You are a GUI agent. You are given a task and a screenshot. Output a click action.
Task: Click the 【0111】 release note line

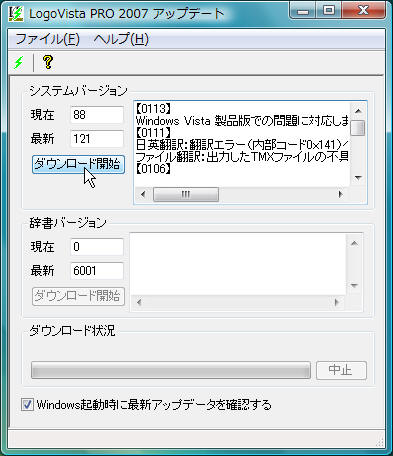pos(153,133)
